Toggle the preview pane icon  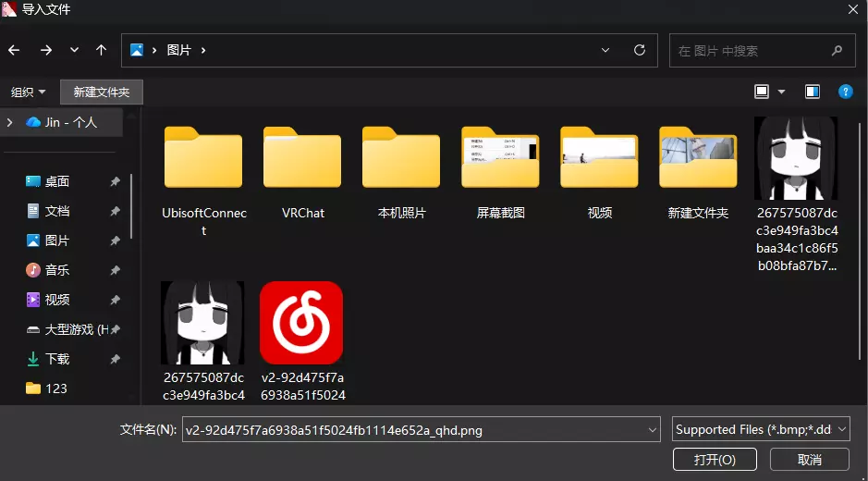coord(813,92)
